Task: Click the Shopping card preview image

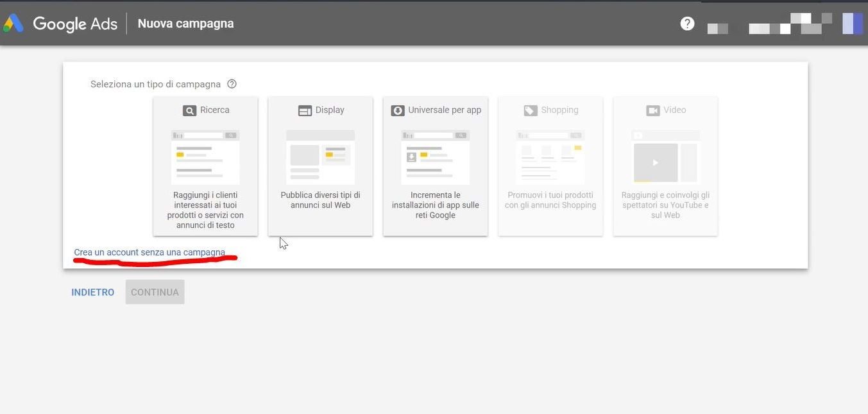Action: tap(550, 157)
